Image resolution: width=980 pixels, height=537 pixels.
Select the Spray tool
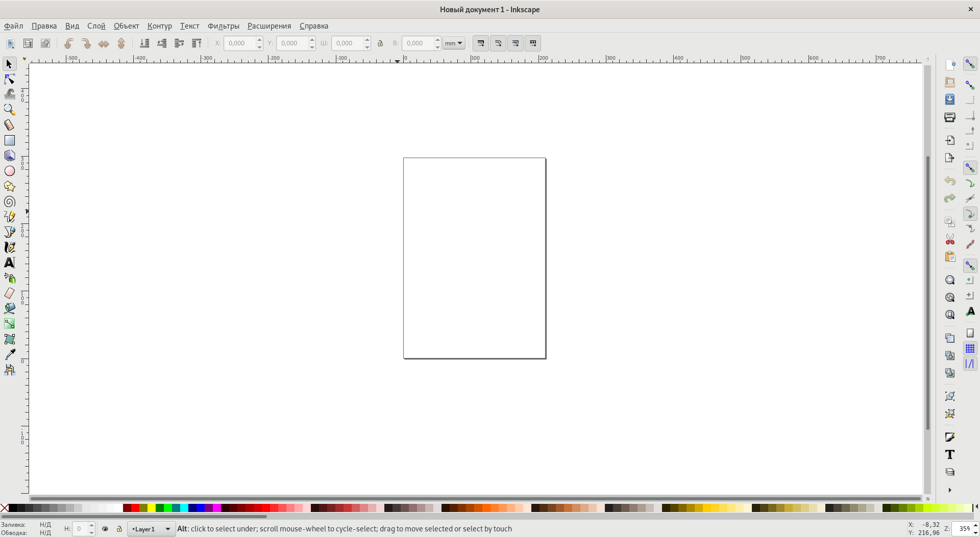pos(9,278)
